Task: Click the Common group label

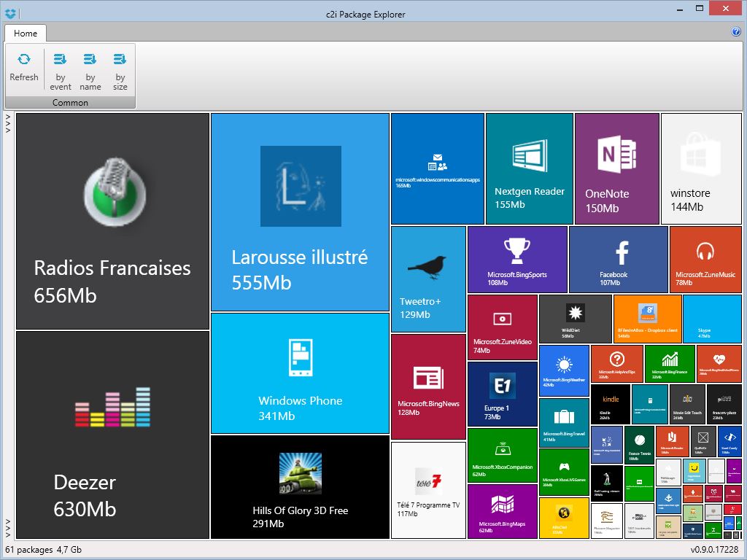Action: [x=70, y=102]
